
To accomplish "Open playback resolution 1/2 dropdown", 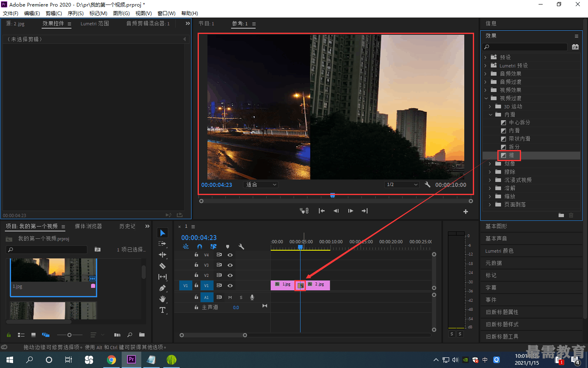I will click(x=402, y=185).
